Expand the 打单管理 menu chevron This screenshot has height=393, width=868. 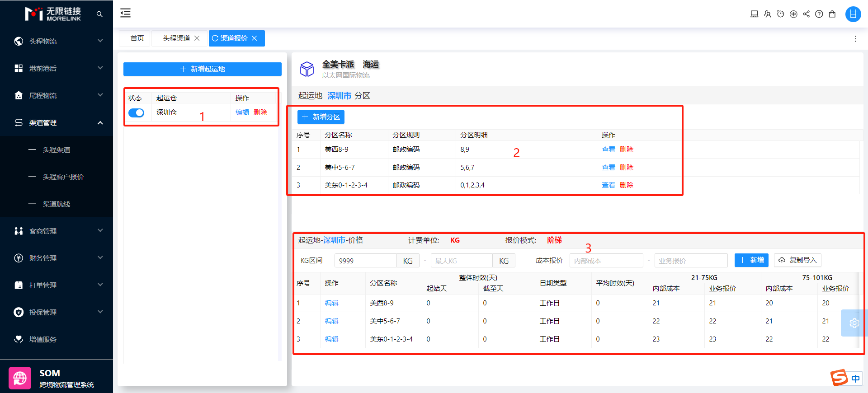pyautogui.click(x=100, y=285)
